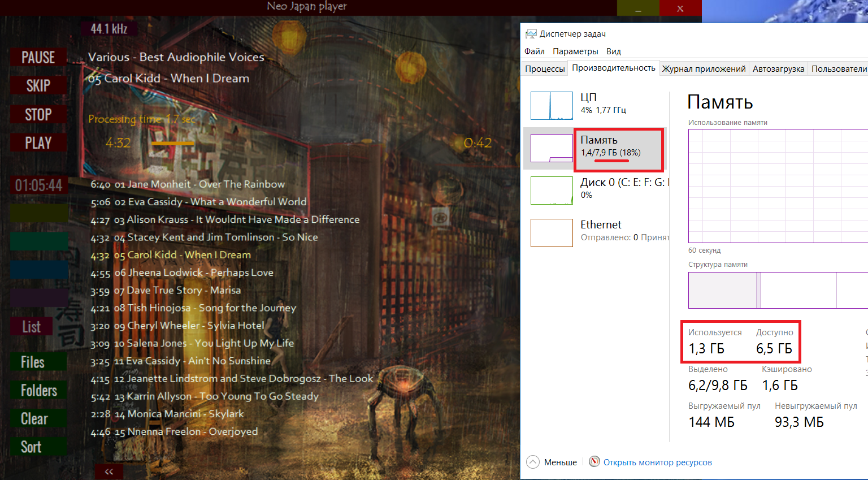This screenshot has height=480, width=868.
Task: Switch to Журнал приложений tab
Action: 704,68
